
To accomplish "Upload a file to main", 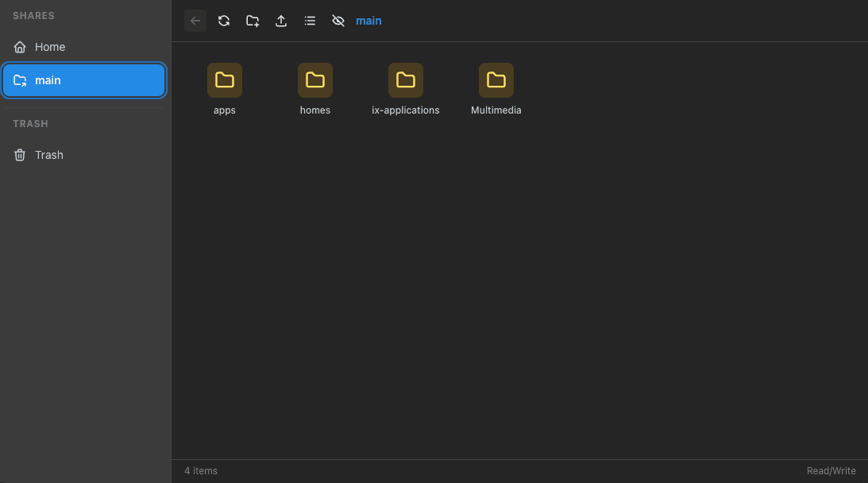I will 281,21.
